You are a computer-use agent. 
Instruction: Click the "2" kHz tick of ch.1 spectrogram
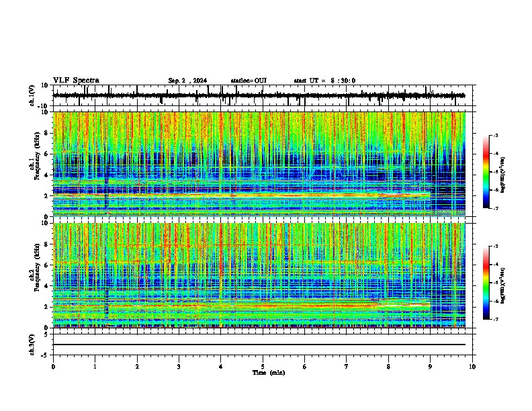tap(46, 196)
